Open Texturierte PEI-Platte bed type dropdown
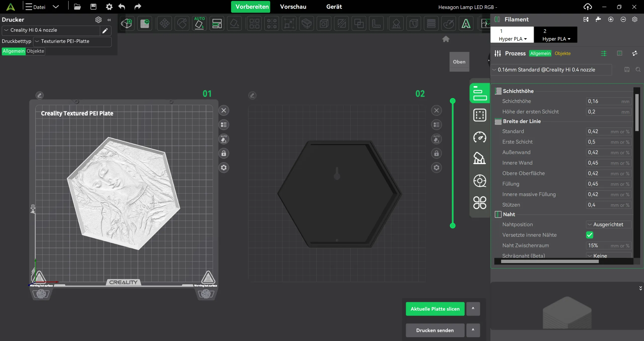644x341 pixels. click(72, 41)
